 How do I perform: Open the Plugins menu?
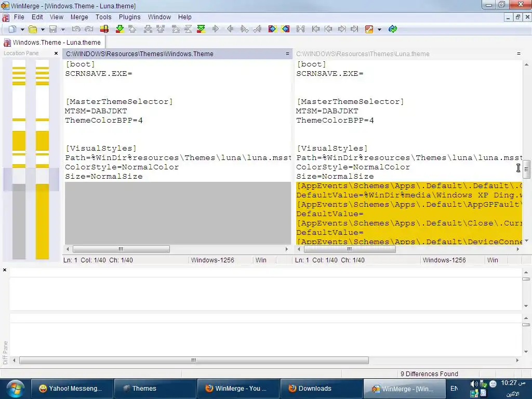[x=129, y=17]
